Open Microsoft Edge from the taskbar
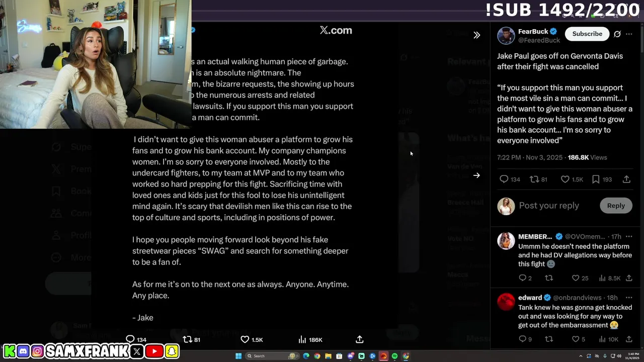Viewport: 644px width, 362px height. pyautogui.click(x=306, y=356)
